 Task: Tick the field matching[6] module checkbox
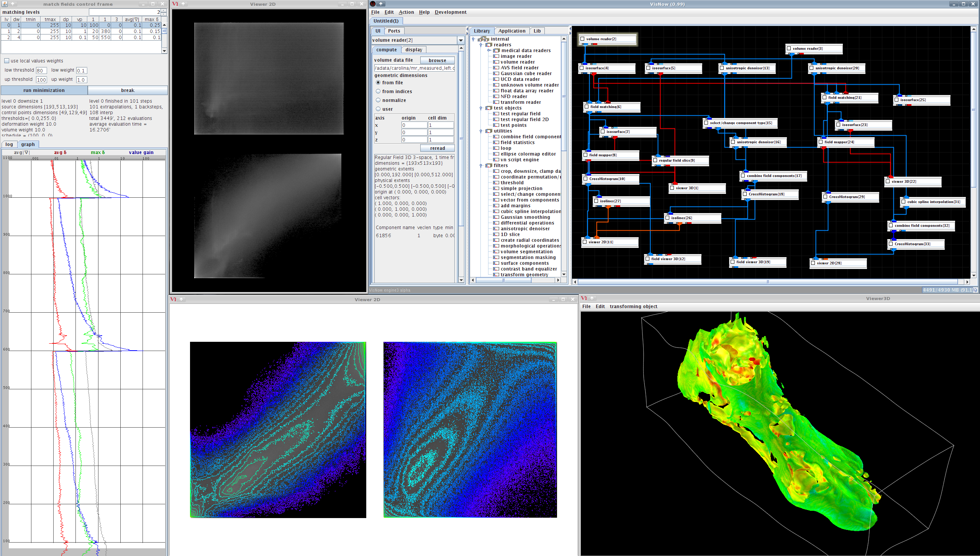[x=587, y=107]
